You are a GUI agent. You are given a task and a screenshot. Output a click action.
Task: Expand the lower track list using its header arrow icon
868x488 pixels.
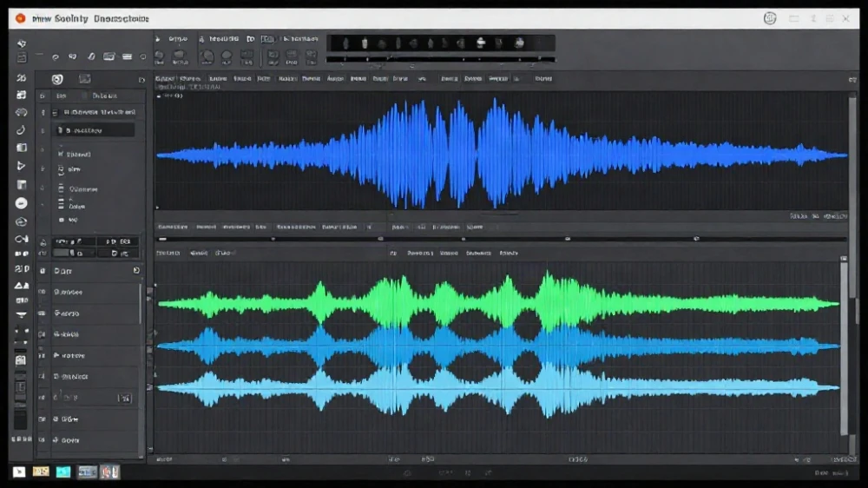tap(136, 270)
